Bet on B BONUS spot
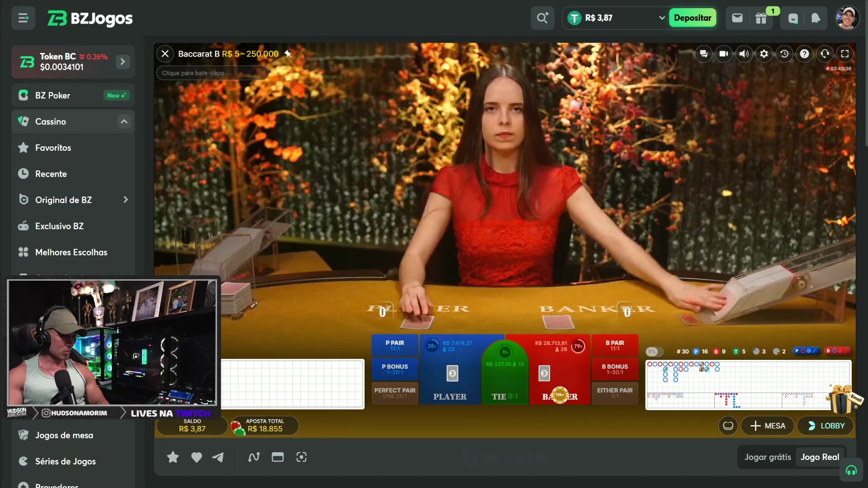868x488 pixels. pyautogui.click(x=615, y=369)
